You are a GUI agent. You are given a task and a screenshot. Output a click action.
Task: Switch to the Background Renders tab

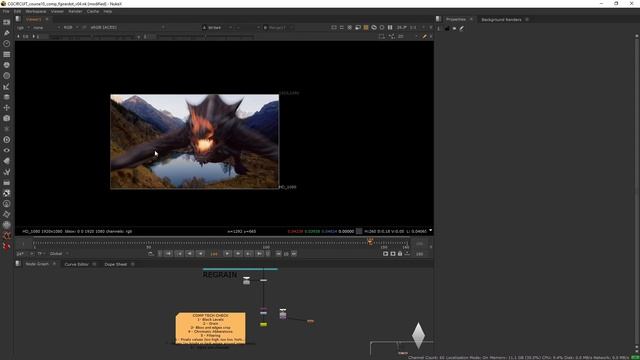pyautogui.click(x=501, y=20)
